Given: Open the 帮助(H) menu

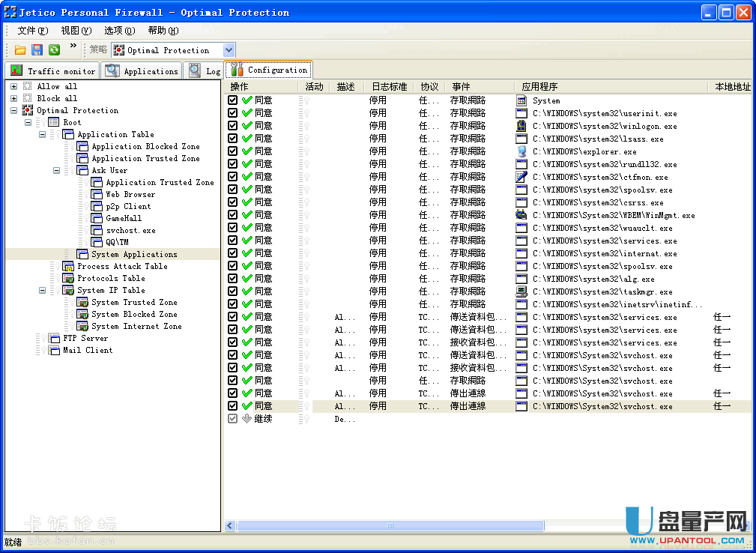Looking at the screenshot, I should point(163,31).
